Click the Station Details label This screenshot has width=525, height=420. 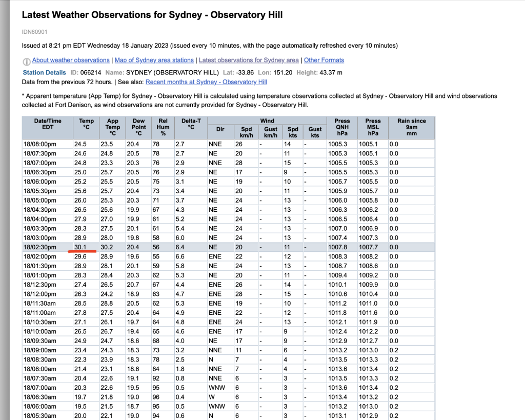45,73
